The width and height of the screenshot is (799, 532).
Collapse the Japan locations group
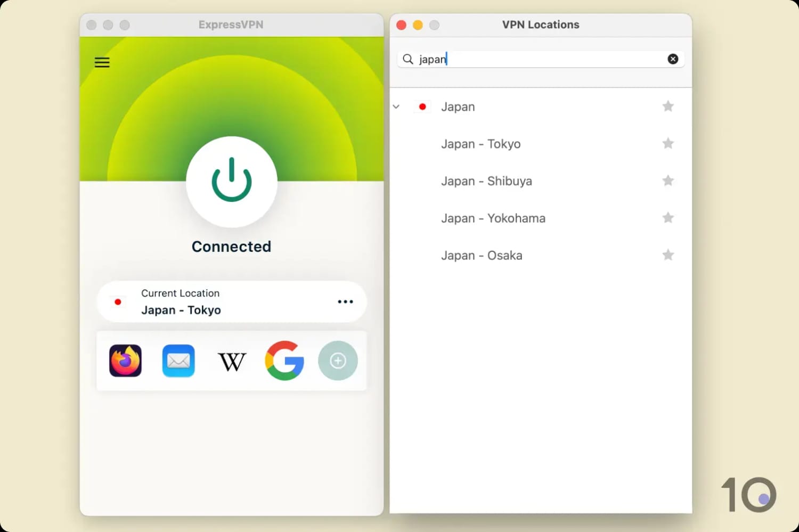point(396,107)
